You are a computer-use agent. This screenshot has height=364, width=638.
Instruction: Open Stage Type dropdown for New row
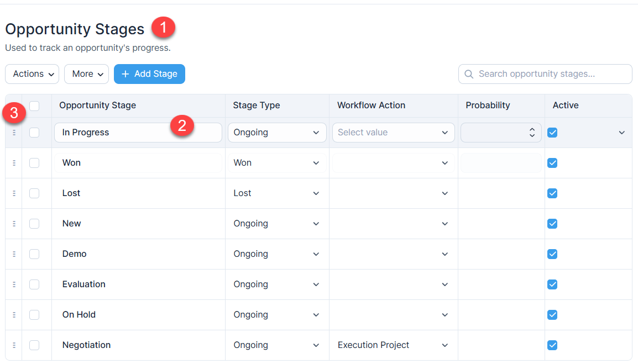tap(277, 224)
